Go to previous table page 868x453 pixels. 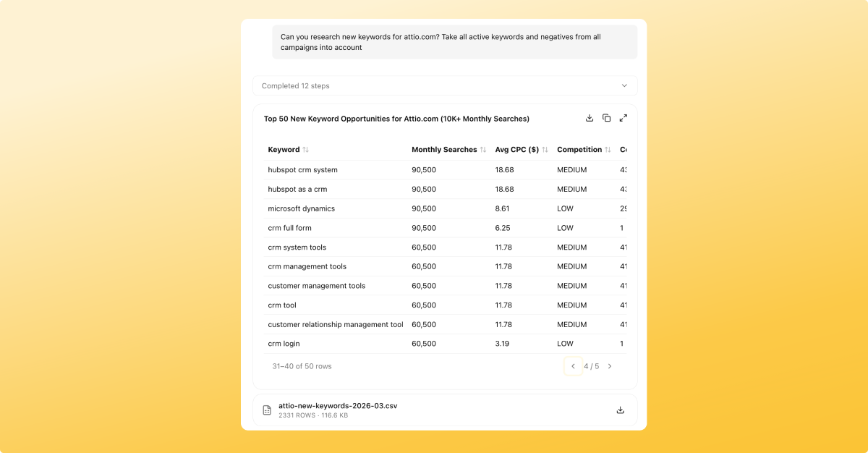pos(573,366)
